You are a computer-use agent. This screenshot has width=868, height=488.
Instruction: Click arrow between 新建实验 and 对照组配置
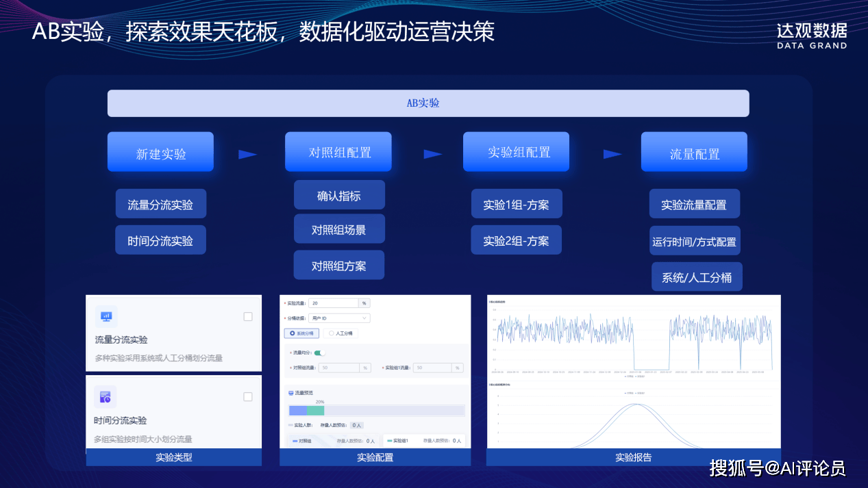click(247, 154)
